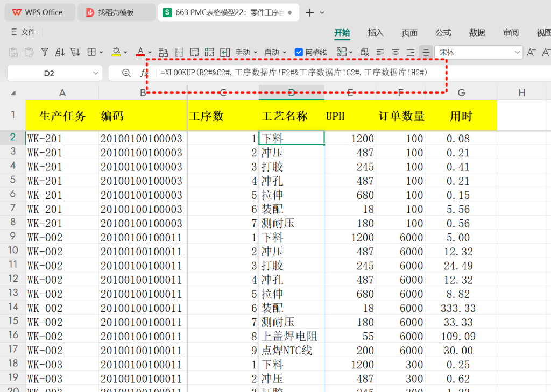Select column G header

click(461, 92)
